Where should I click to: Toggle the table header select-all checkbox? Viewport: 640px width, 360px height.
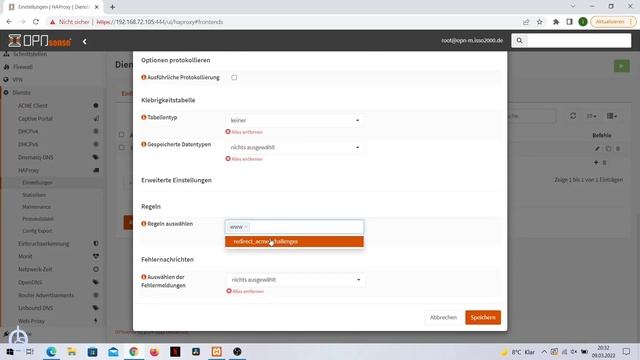click(121, 134)
